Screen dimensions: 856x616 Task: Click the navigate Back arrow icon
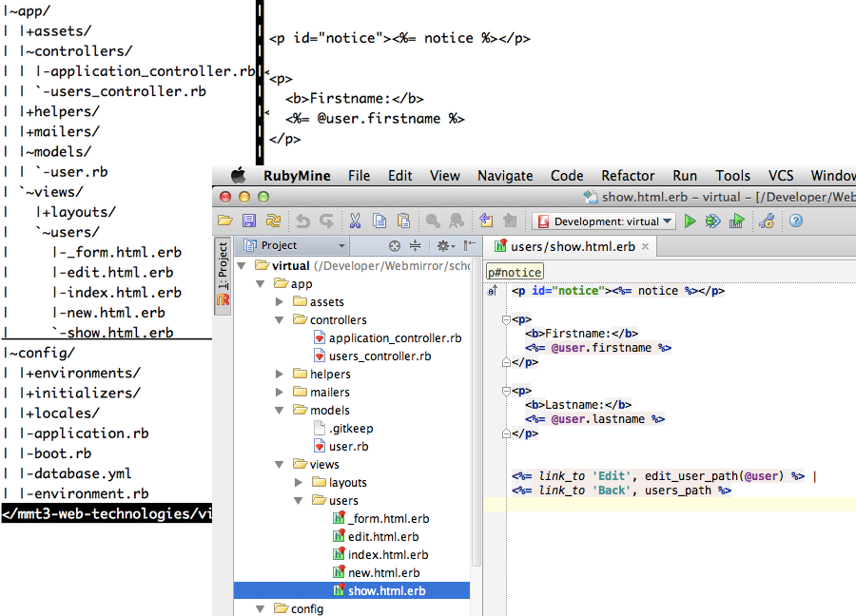pyautogui.click(x=486, y=221)
